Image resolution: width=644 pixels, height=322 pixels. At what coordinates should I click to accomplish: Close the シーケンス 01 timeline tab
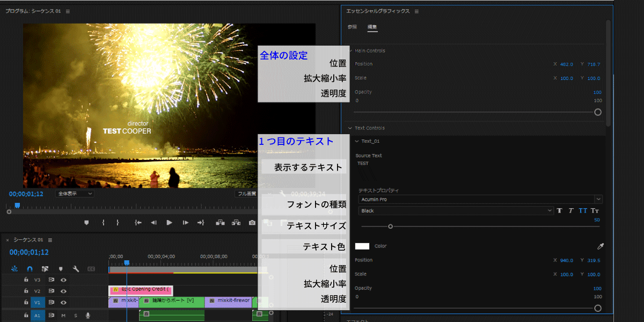point(8,240)
